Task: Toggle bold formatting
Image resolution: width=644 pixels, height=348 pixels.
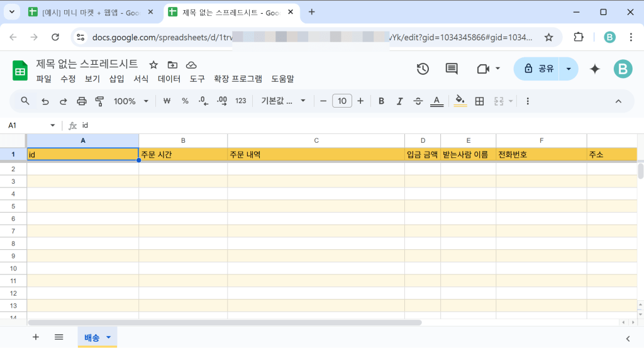Action: click(381, 101)
